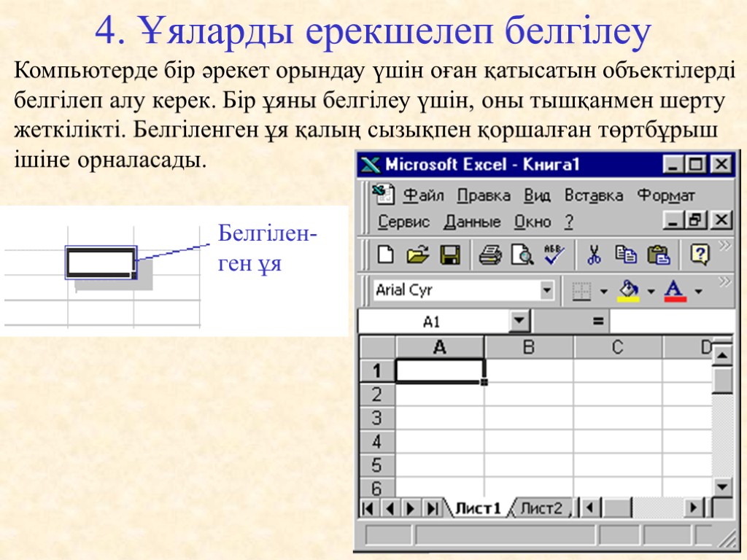Open Print Preview magnifier icon
The width and height of the screenshot is (747, 560).
[522, 254]
